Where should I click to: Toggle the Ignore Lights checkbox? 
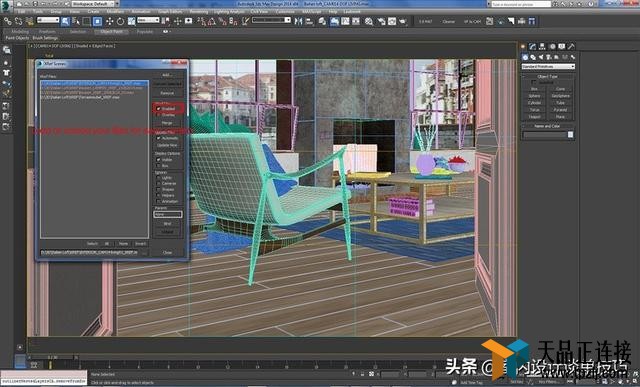click(158, 178)
